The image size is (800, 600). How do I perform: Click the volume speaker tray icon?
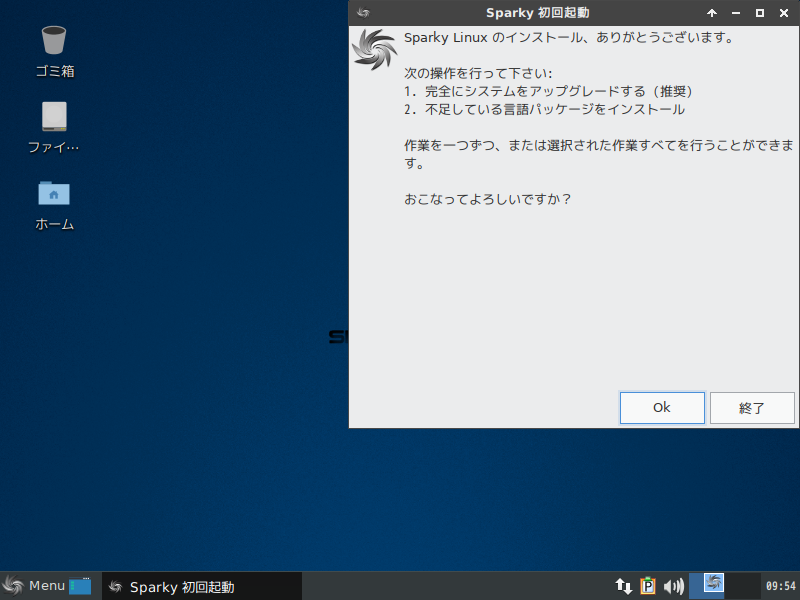tap(673, 586)
